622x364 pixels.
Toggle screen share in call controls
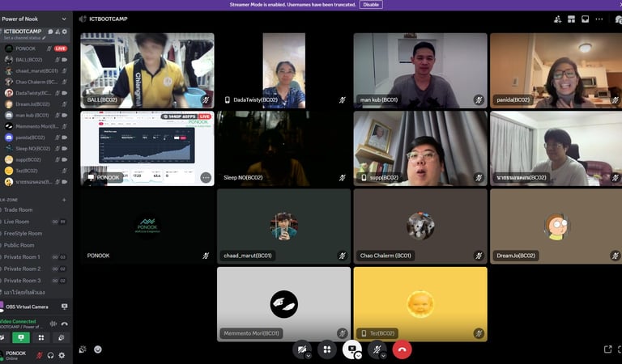pos(351,349)
